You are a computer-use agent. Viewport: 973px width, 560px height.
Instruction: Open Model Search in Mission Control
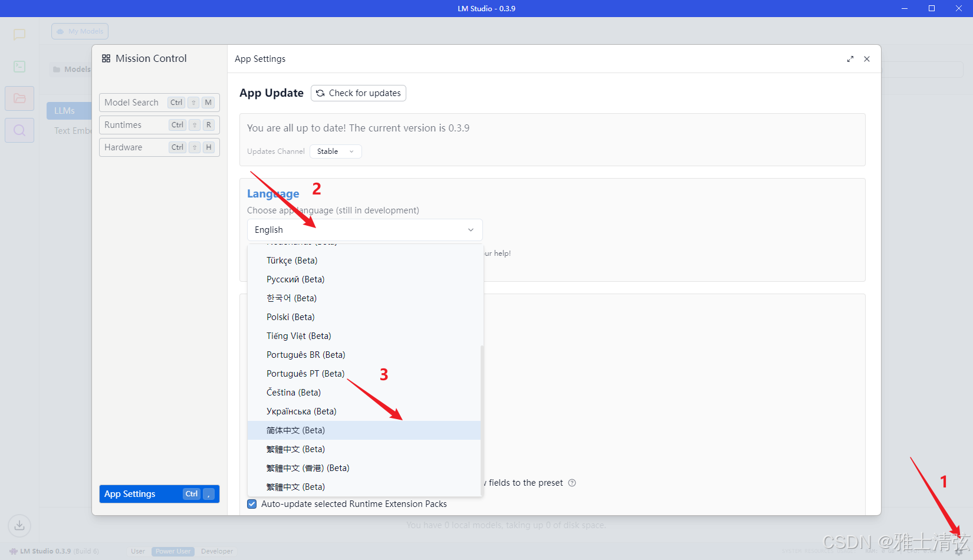point(159,103)
